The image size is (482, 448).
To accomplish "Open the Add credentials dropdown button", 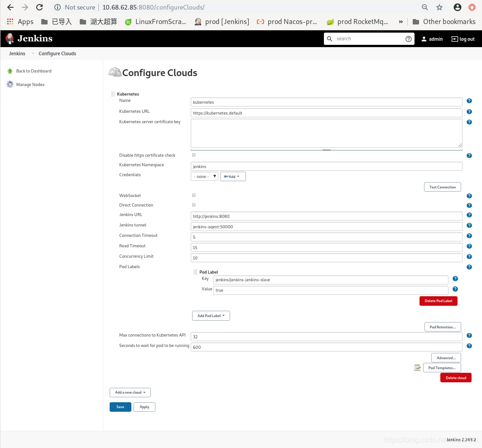I will [233, 177].
